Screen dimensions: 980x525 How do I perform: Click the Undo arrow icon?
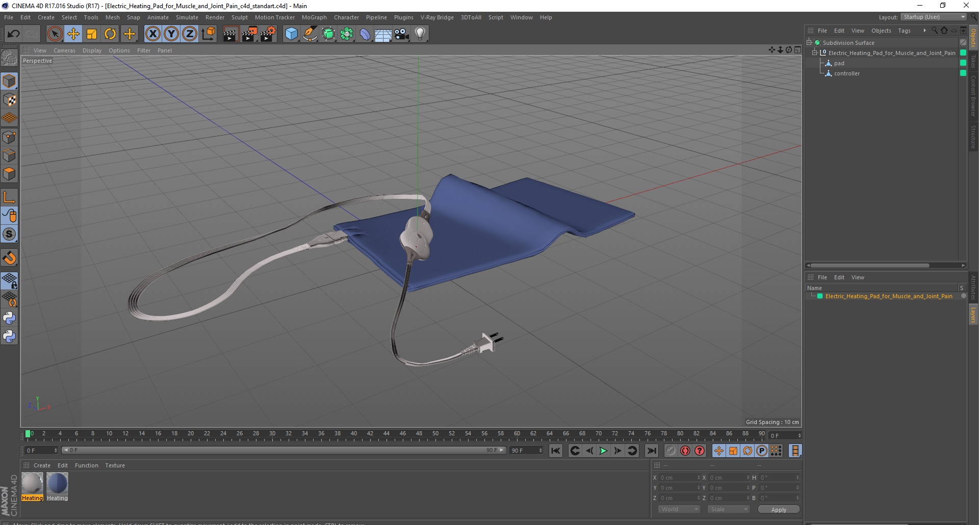[x=13, y=34]
